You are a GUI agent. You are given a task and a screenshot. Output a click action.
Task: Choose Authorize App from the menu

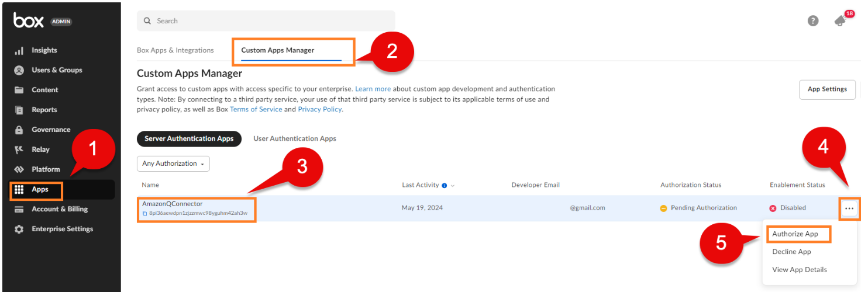(x=795, y=234)
